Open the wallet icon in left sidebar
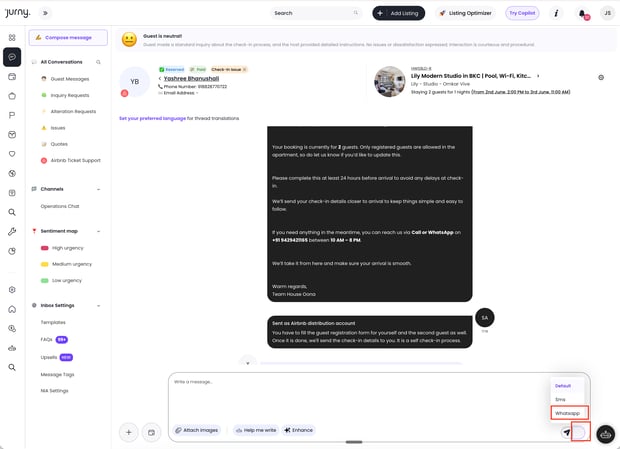The image size is (620, 449). tap(12, 77)
